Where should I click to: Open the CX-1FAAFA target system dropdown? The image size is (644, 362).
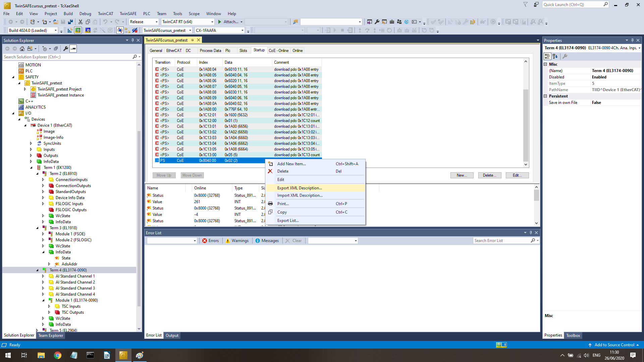click(243, 31)
